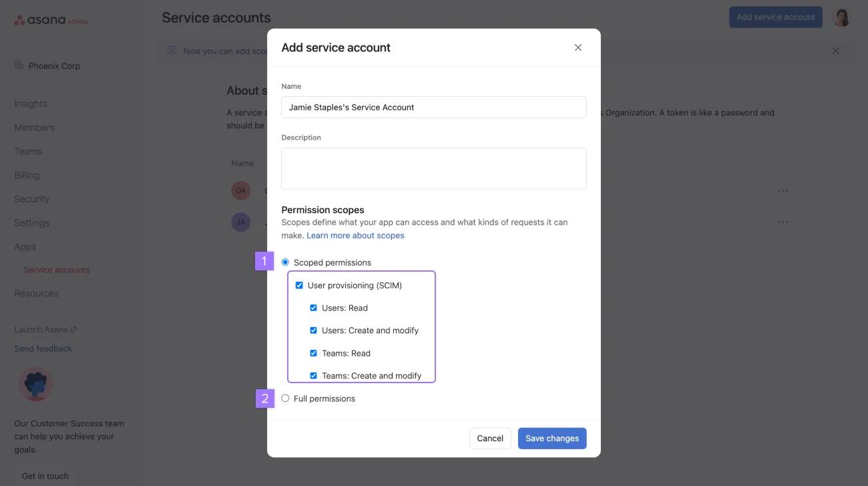Open the Security section
Screen dimensions: 868x486
(32, 198)
